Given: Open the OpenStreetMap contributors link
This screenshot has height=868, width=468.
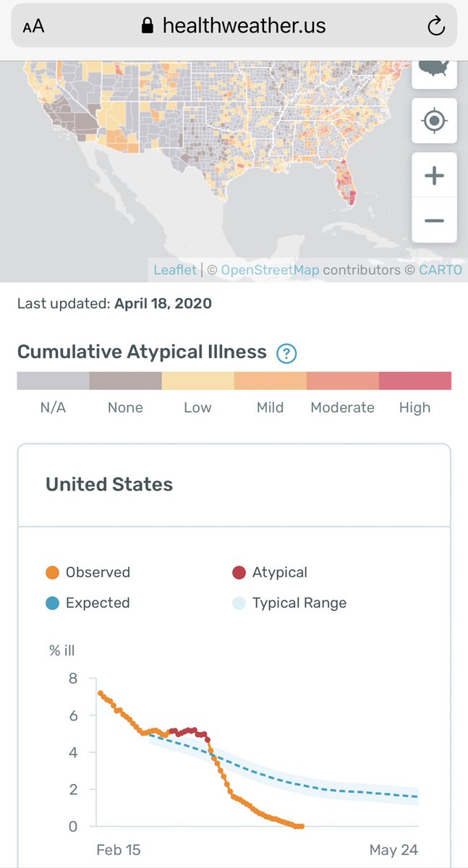Looking at the screenshot, I should point(270,270).
